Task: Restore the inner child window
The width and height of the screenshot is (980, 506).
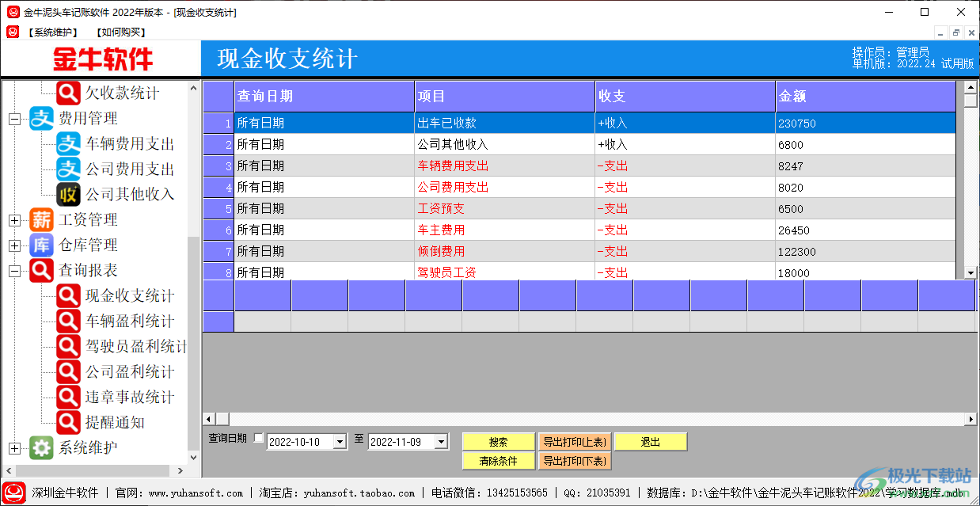Action: pos(956,32)
